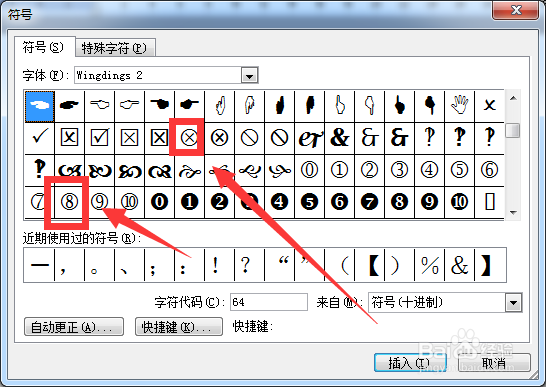Choose the circled bold X symbol
The width and height of the screenshot is (546, 387).
219,138
